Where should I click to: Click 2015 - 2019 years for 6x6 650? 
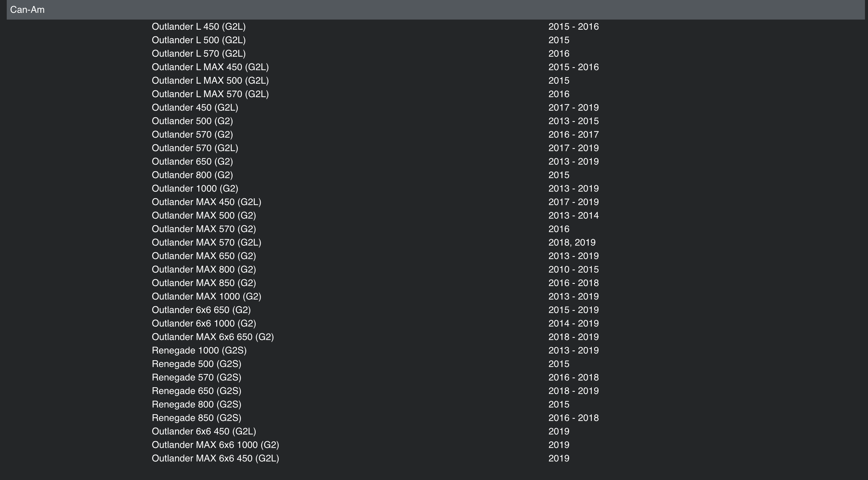pos(573,310)
